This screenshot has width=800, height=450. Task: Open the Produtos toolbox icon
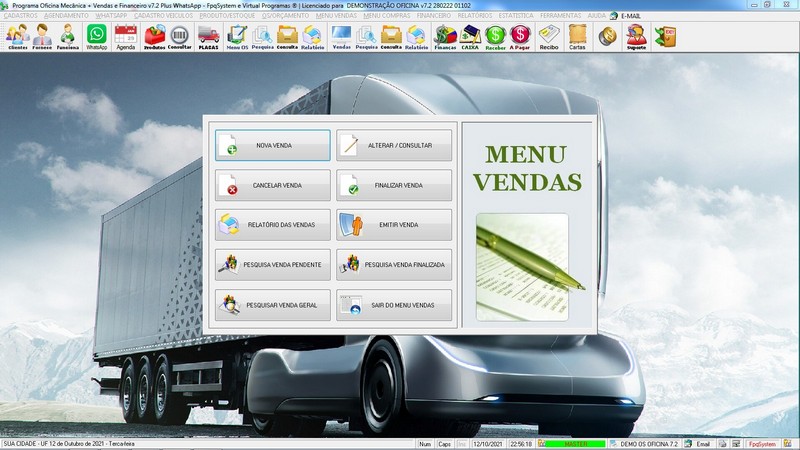pos(155,37)
